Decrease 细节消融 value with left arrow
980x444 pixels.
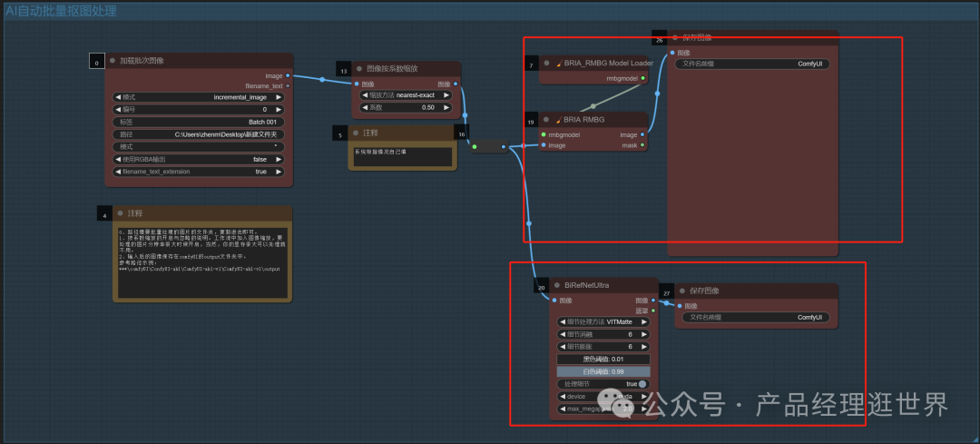click(x=562, y=334)
